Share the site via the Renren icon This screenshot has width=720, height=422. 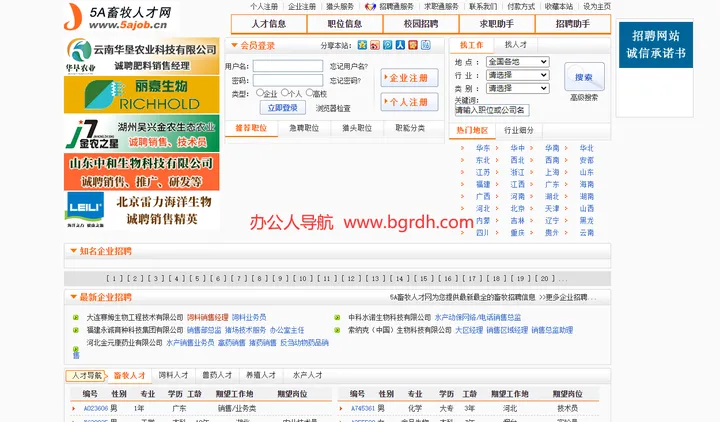click(x=400, y=45)
